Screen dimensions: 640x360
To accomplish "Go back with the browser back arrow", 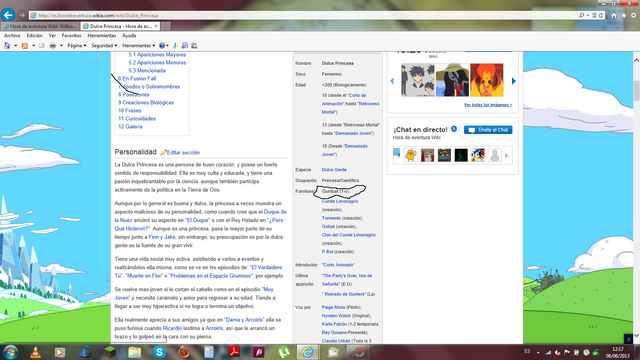I will coord(8,15).
